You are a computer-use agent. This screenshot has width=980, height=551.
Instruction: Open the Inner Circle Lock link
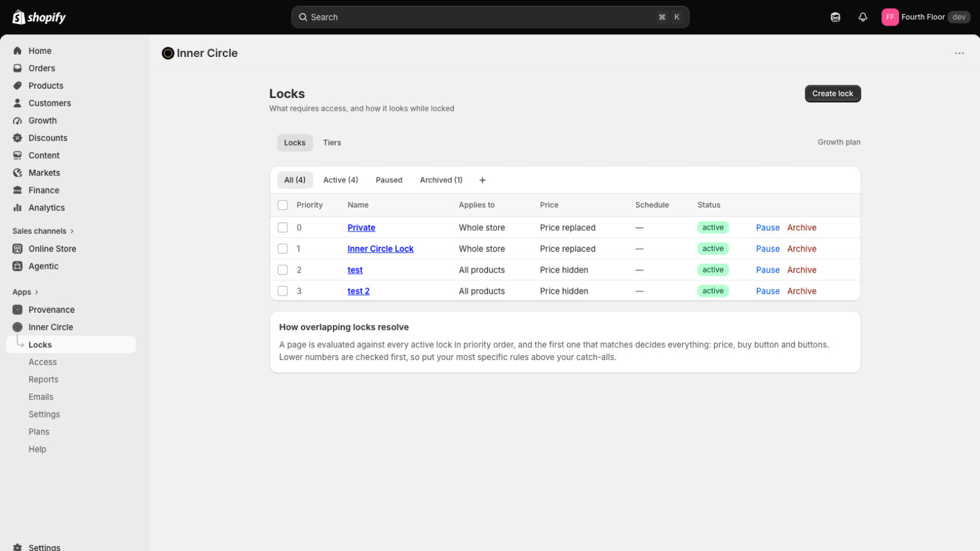tap(380, 249)
